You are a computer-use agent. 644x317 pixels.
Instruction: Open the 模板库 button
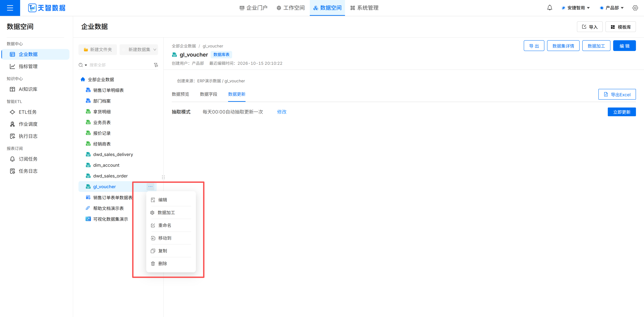tap(621, 27)
